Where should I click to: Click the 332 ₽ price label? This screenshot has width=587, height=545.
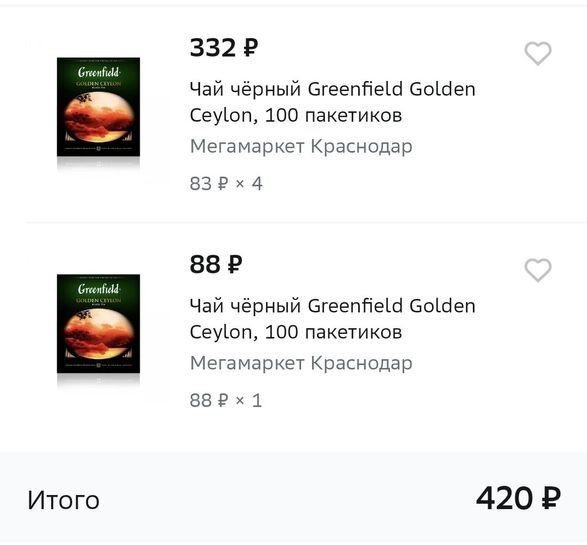[224, 48]
